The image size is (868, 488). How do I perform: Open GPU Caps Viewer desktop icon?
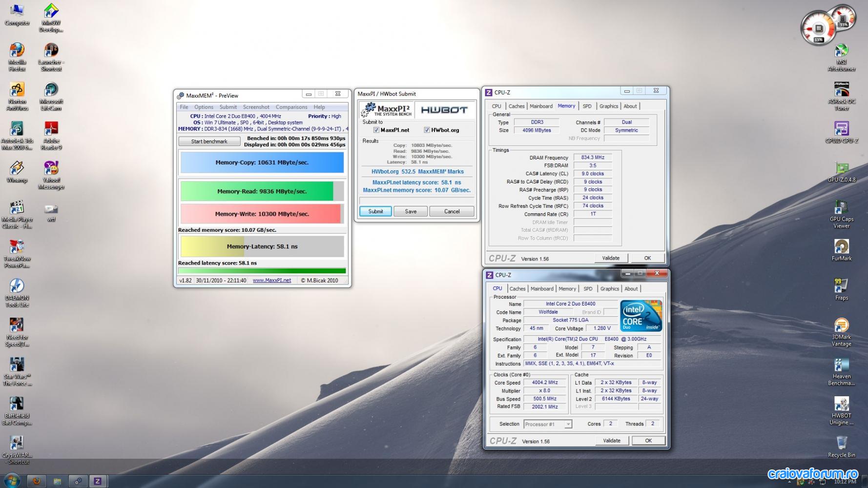click(842, 214)
